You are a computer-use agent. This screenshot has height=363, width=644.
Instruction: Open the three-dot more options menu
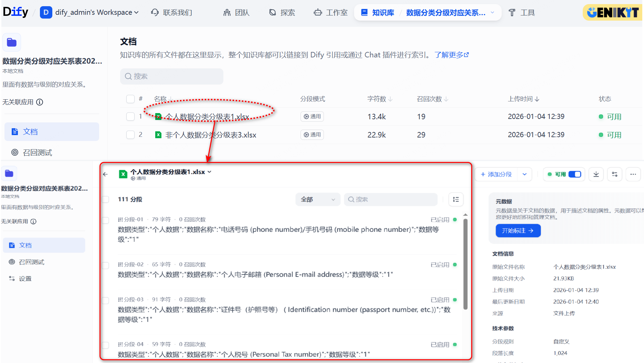pyautogui.click(x=633, y=174)
